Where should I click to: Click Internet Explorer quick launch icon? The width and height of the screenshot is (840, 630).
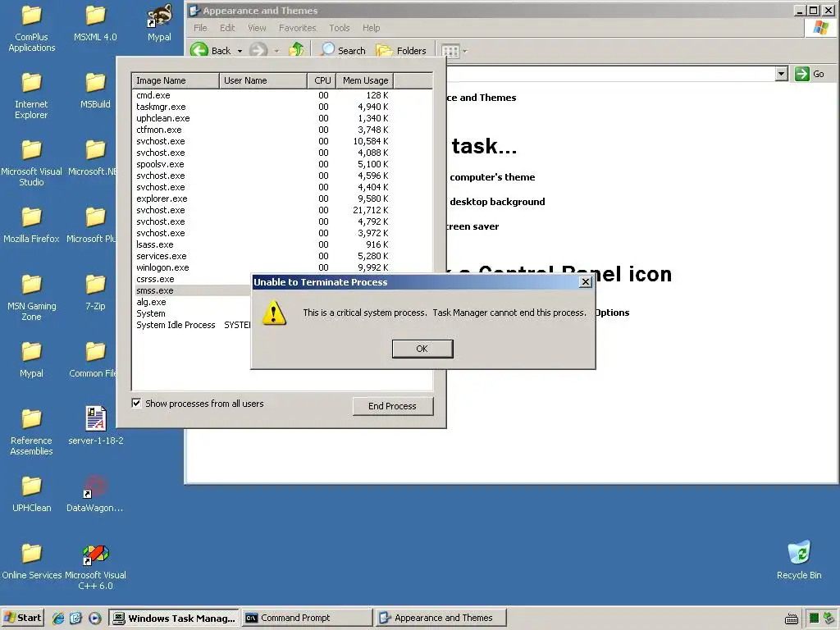[x=58, y=619]
